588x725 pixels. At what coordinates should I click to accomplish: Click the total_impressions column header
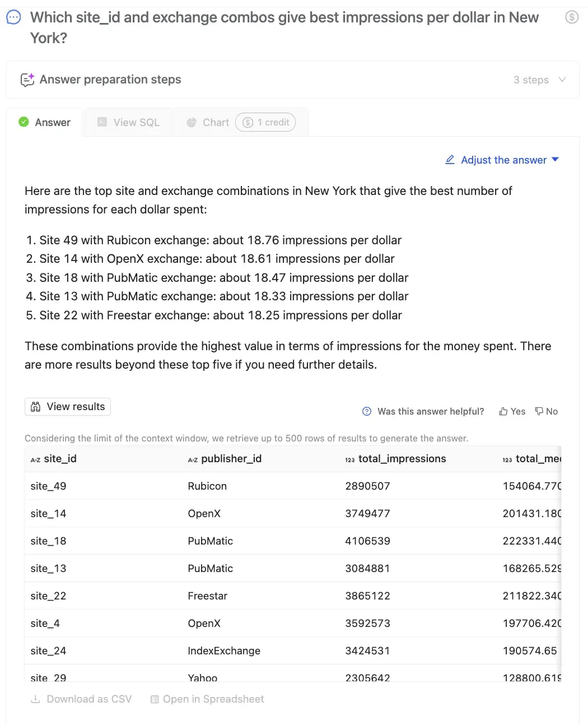click(402, 459)
